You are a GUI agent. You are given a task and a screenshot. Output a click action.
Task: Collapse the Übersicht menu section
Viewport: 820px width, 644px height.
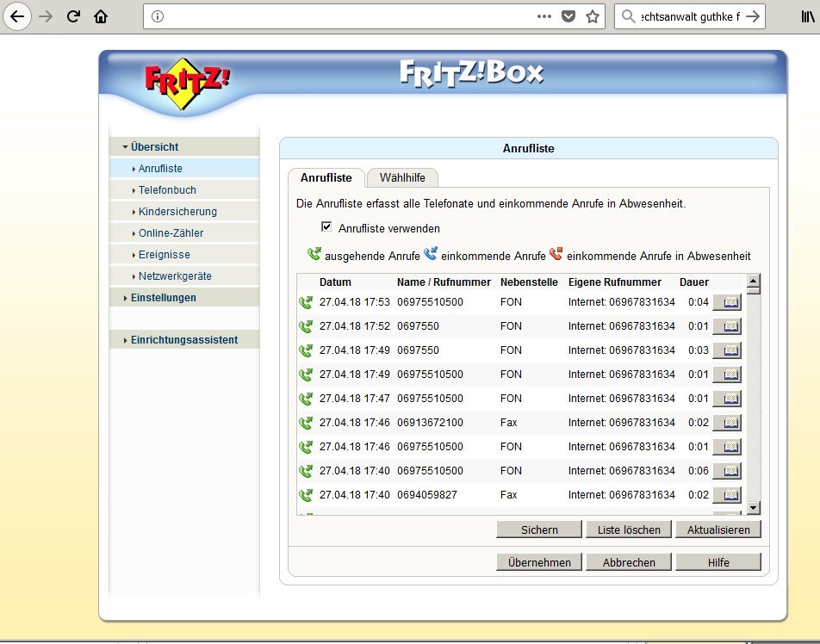point(184,147)
